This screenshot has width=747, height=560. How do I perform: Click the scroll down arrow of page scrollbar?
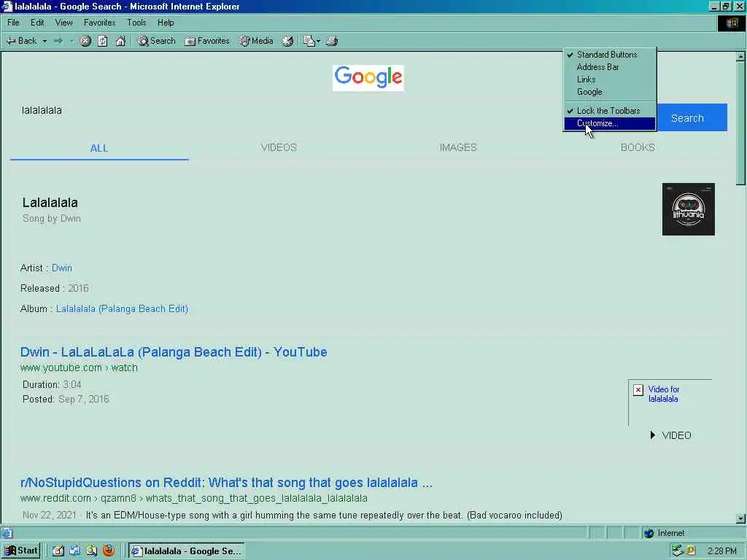point(740,519)
